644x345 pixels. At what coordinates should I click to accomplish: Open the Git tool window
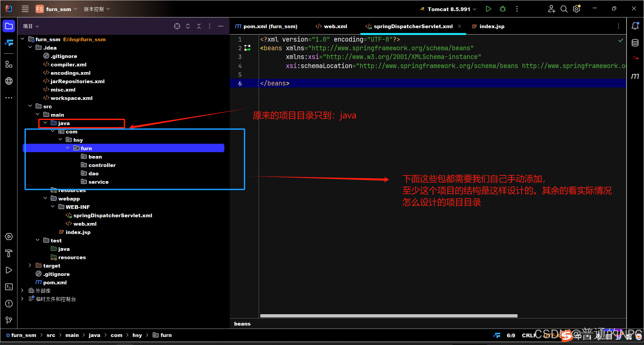[9, 321]
